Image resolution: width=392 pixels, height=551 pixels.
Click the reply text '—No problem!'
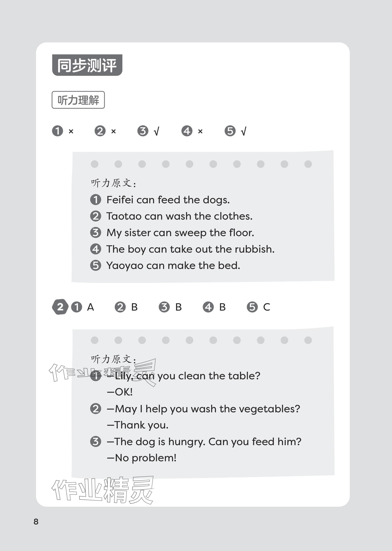pos(142,458)
